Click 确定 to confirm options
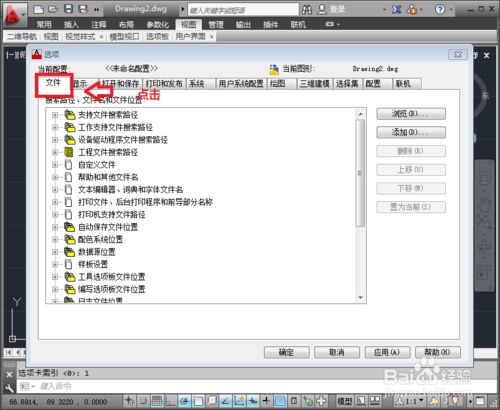This screenshot has height=410, width=500. (286, 352)
